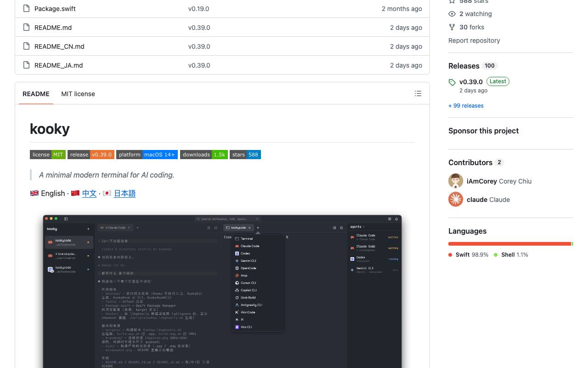The width and height of the screenshot is (588, 368).
Task: Open the kooky app screenshot image
Action: (x=222, y=291)
